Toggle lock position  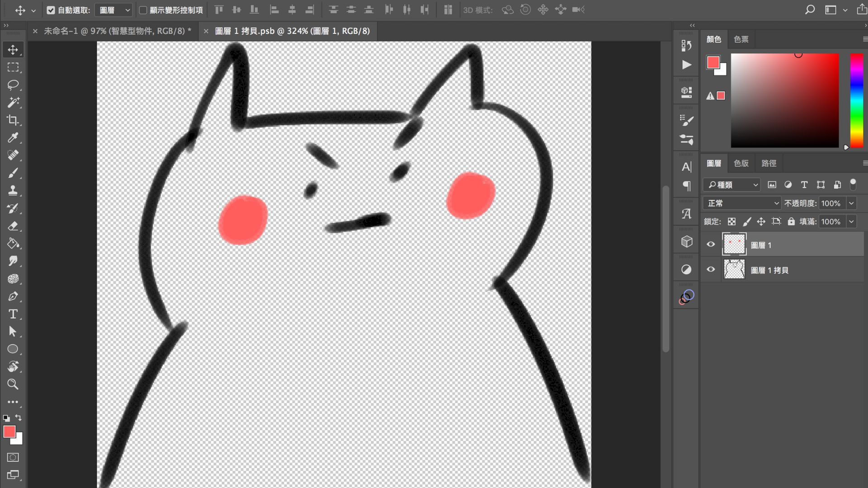tap(761, 221)
